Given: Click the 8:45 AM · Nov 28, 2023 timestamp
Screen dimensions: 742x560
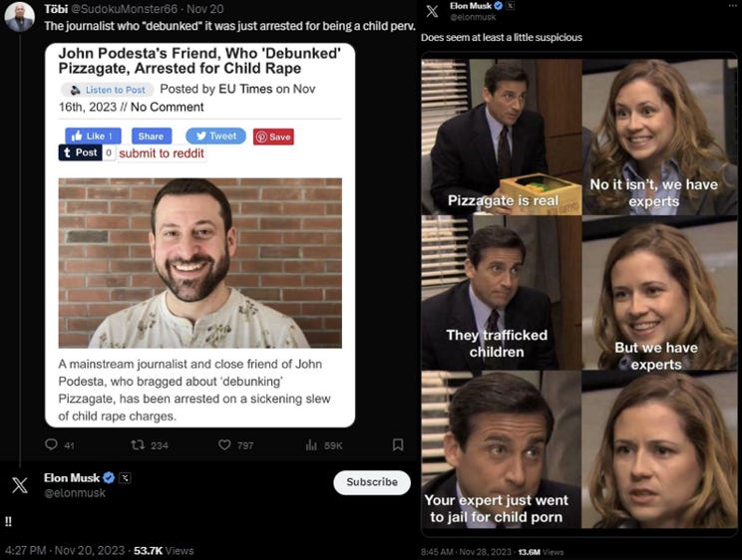Looking at the screenshot, I should [466, 552].
